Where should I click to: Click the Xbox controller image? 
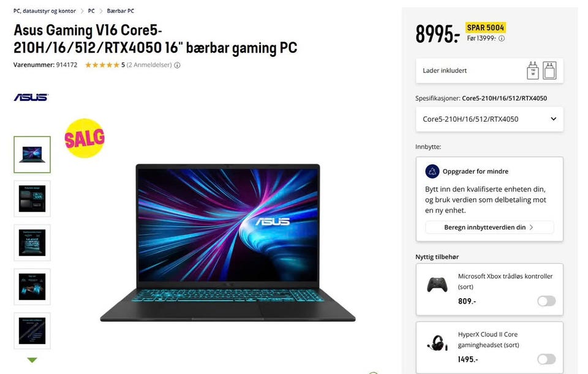437,285
